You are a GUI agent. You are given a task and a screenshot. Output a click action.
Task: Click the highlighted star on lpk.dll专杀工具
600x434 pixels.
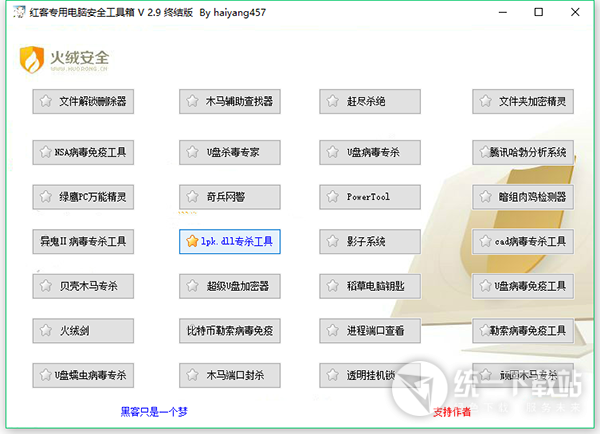click(192, 241)
